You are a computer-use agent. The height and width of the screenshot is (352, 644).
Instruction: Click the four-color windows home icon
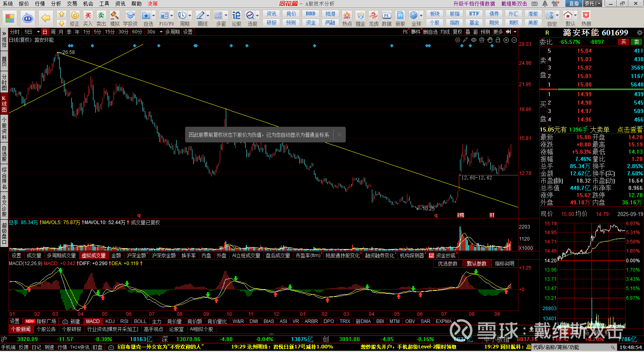point(10,18)
